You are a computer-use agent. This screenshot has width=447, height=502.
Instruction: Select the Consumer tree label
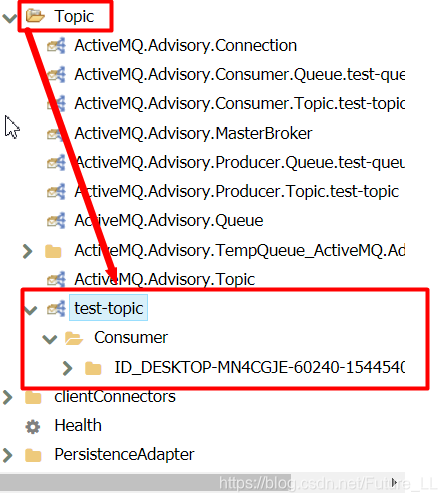point(131,338)
